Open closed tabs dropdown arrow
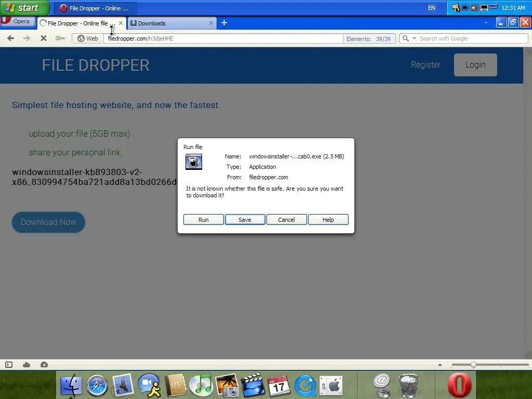 click(x=486, y=23)
